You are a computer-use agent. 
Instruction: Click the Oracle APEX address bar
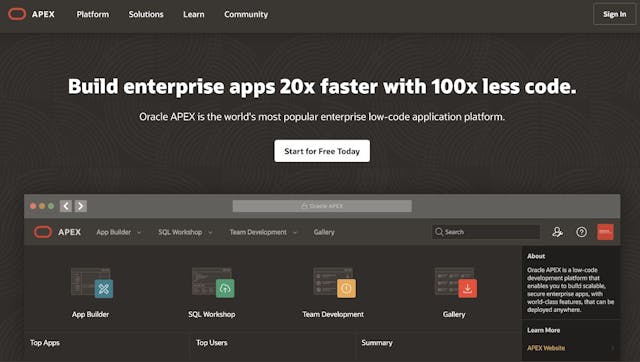pyautogui.click(x=322, y=206)
